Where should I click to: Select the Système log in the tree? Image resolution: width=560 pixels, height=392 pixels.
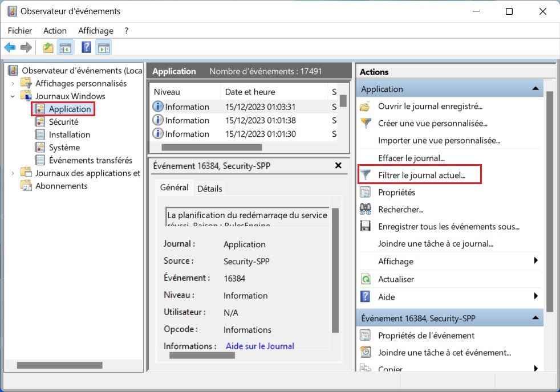(64, 148)
